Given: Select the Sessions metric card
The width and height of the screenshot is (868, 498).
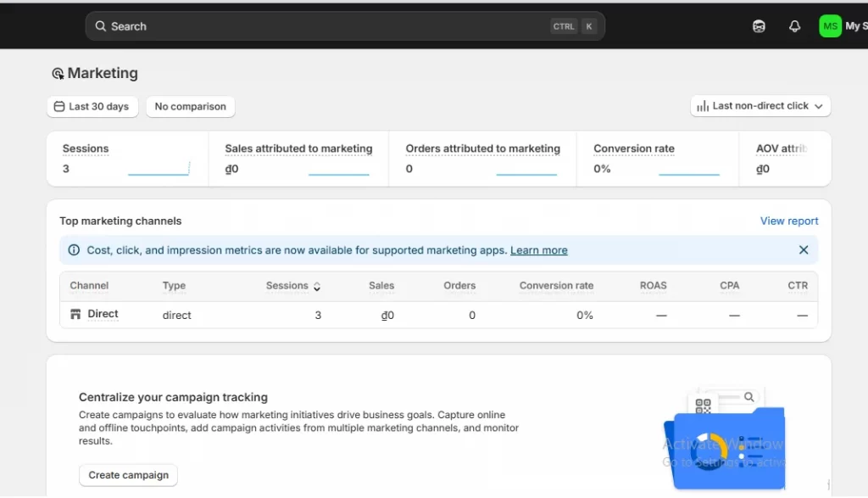Looking at the screenshot, I should click(x=127, y=159).
